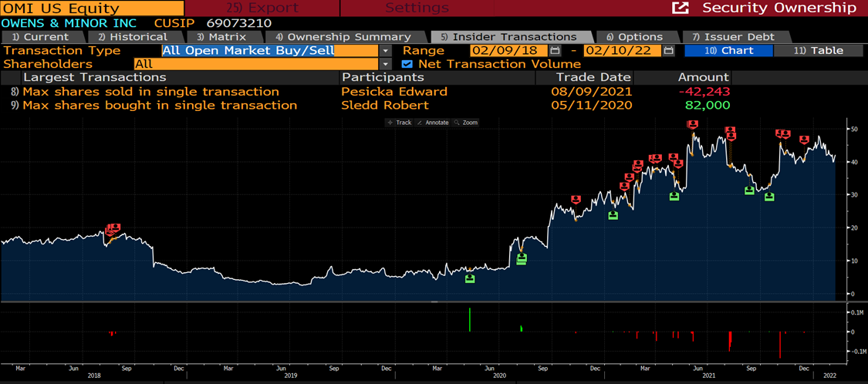Click green buy marker in September 2021

(749, 190)
